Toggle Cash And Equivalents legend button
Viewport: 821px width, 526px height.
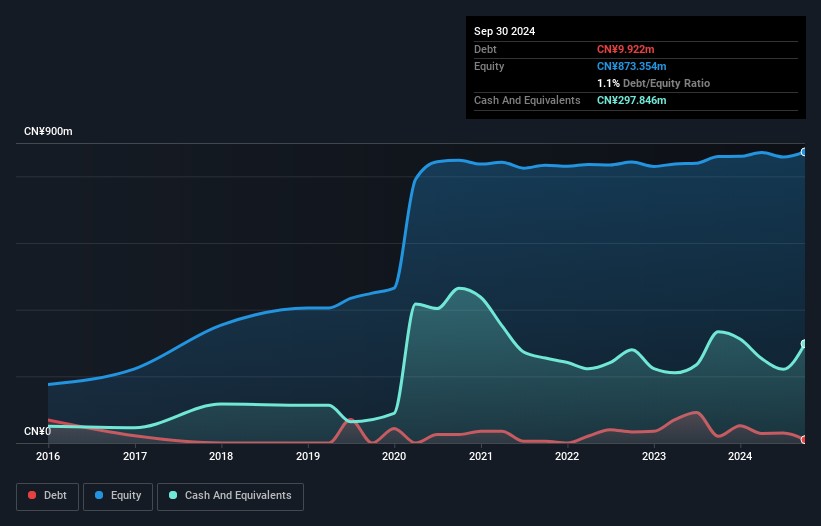230,496
